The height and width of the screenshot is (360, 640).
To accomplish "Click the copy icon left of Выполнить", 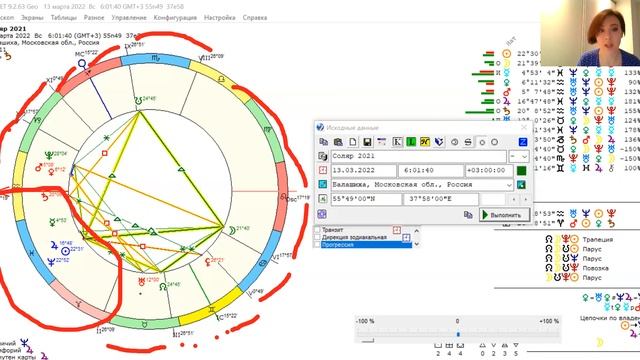I will click(x=468, y=215).
